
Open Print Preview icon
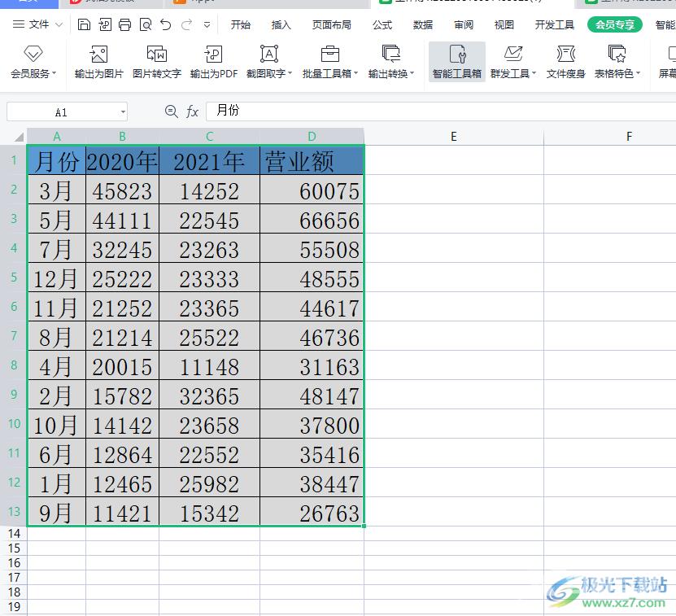[146, 24]
